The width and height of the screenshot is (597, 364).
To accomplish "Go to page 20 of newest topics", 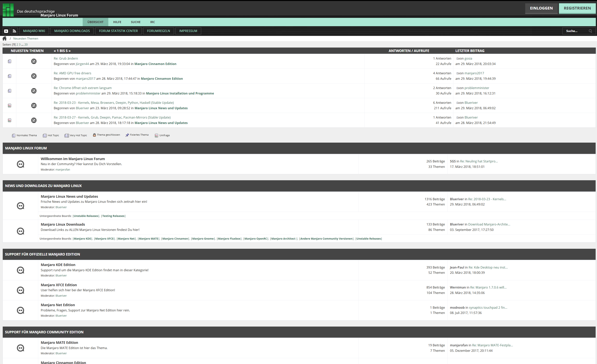I will click(x=26, y=45).
